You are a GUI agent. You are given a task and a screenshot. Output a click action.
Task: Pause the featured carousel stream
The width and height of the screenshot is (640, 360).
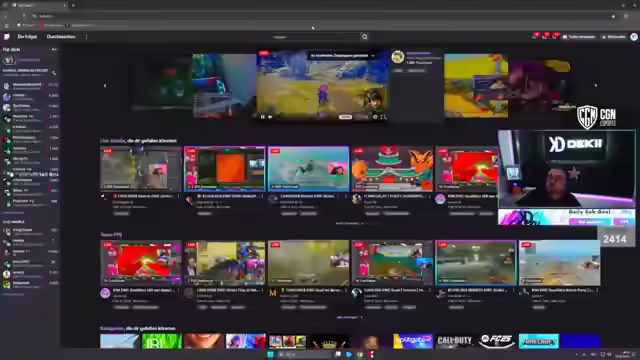[x=262, y=117]
